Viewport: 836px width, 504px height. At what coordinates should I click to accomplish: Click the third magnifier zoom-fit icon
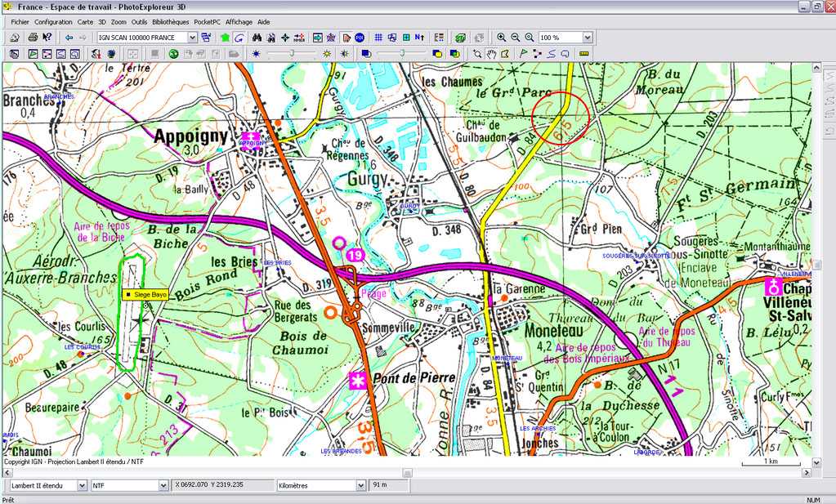coord(529,38)
